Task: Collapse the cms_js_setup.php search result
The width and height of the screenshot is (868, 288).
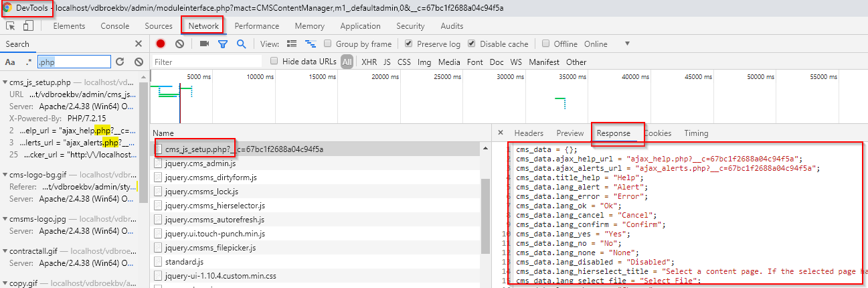Action: point(5,82)
